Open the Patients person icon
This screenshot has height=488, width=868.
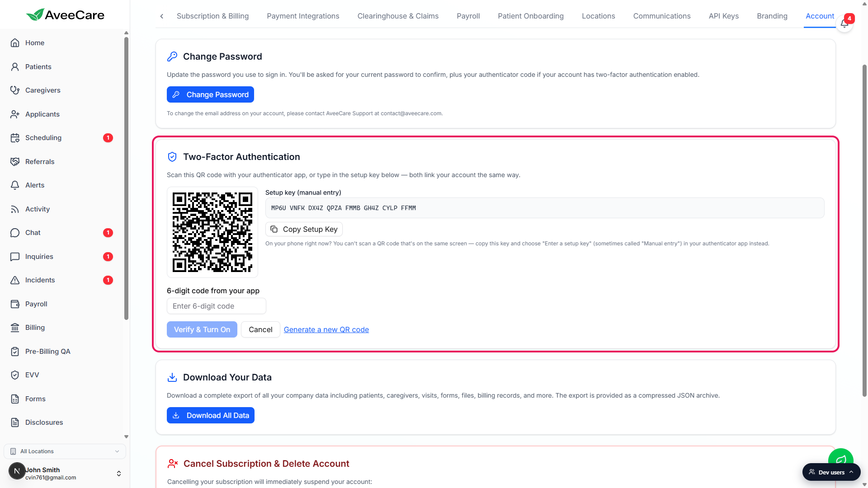point(15,67)
